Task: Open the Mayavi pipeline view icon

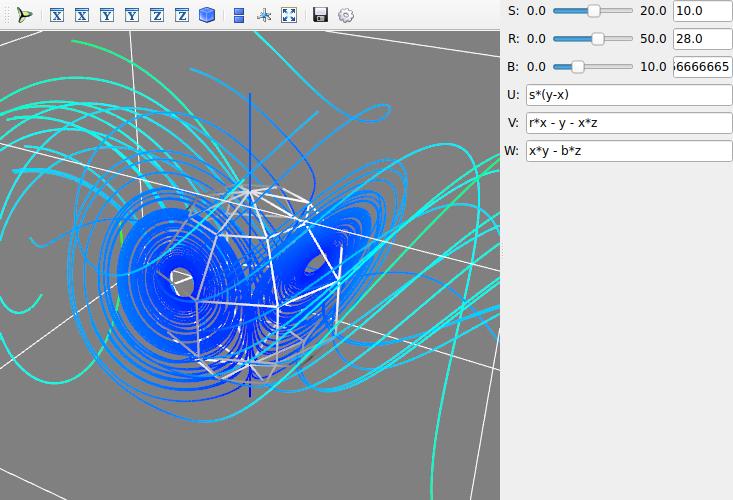Action: pyautogui.click(x=23, y=15)
